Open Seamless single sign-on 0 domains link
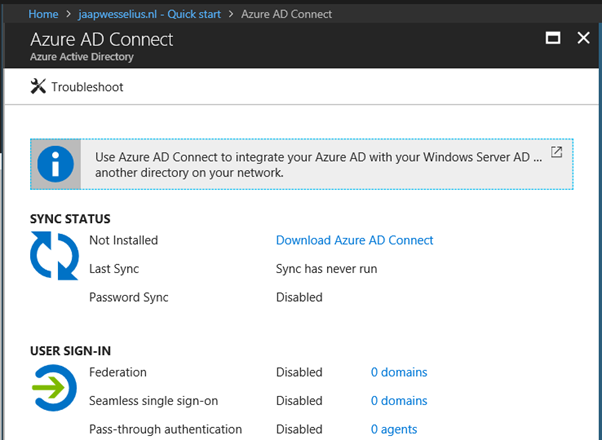Viewport: 602px width, 440px height. (x=398, y=400)
